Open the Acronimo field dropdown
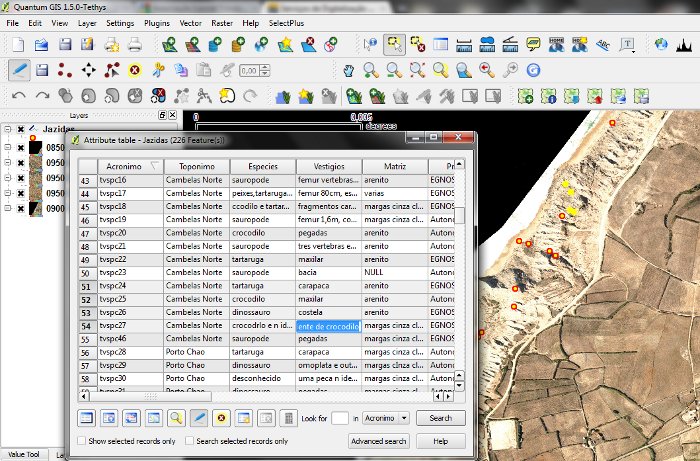This screenshot has width=700, height=461. (386, 418)
